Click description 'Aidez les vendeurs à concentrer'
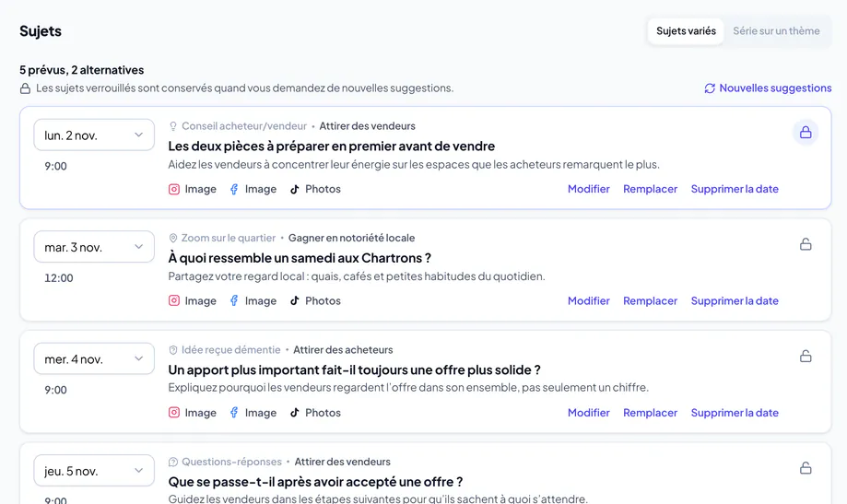Screen dimensions: 847x504 coord(414,165)
